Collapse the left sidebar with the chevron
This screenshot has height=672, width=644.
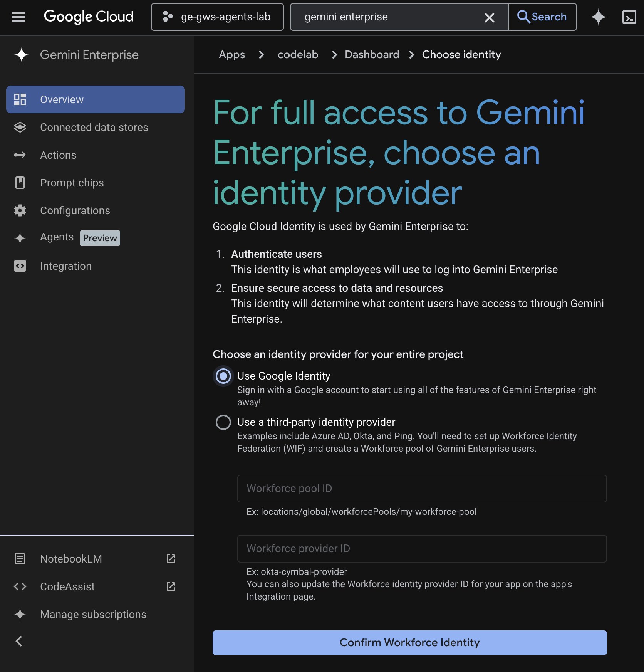click(19, 641)
